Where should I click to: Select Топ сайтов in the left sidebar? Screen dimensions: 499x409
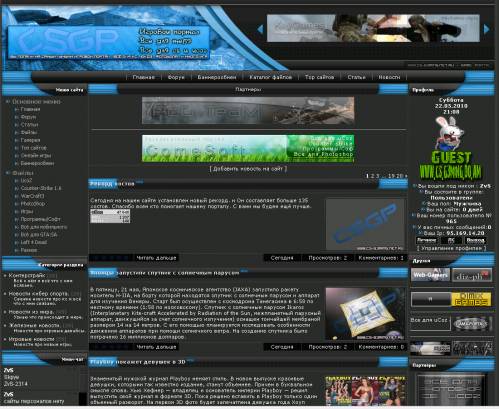point(34,148)
